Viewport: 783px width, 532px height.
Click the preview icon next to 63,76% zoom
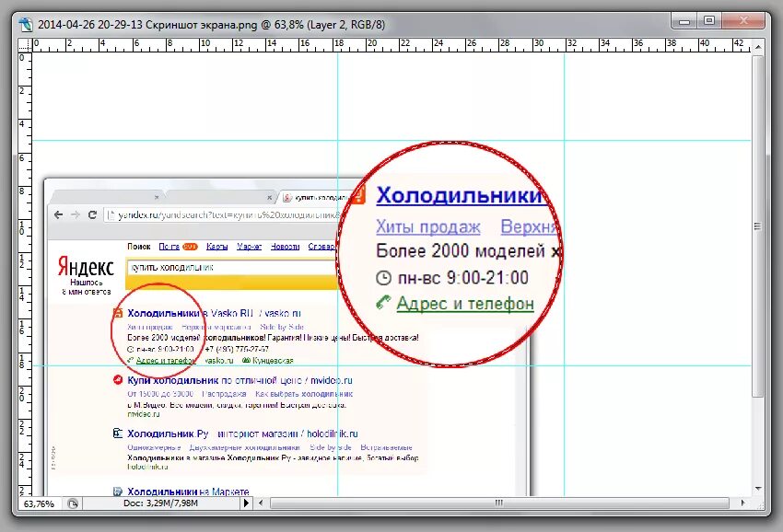coord(73,503)
